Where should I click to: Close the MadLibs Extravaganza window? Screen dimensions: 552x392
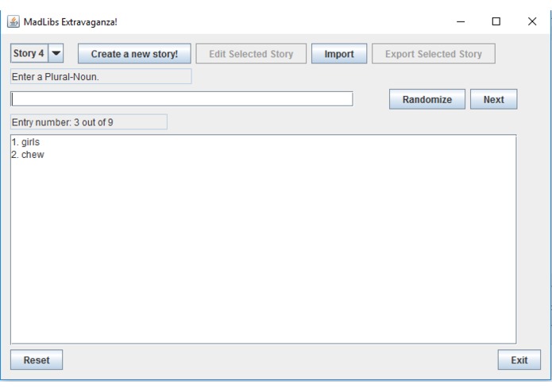pos(532,21)
